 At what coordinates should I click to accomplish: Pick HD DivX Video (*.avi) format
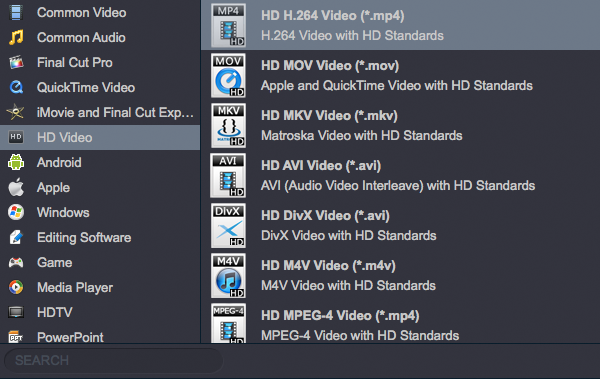point(401,225)
